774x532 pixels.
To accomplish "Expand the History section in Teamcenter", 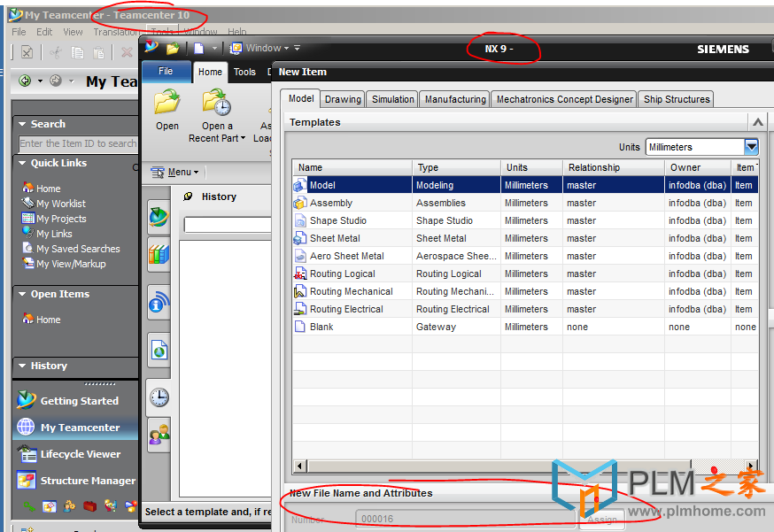I will coord(22,366).
